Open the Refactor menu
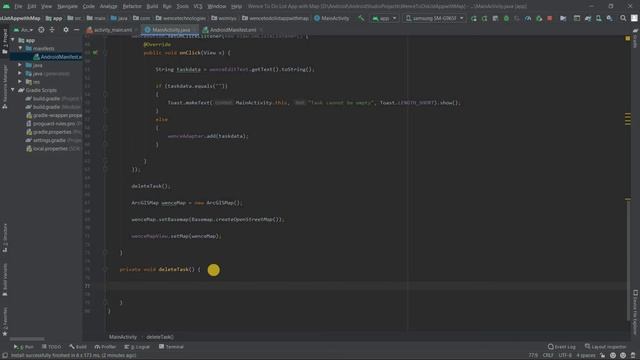This screenshot has width=640, height=360. 132,7
